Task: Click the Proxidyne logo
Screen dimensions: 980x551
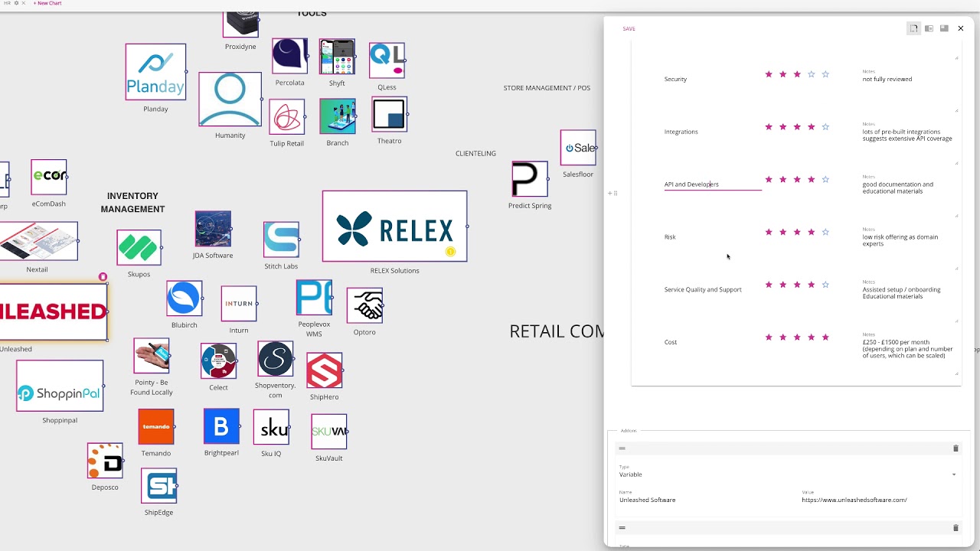Action: coord(240,24)
